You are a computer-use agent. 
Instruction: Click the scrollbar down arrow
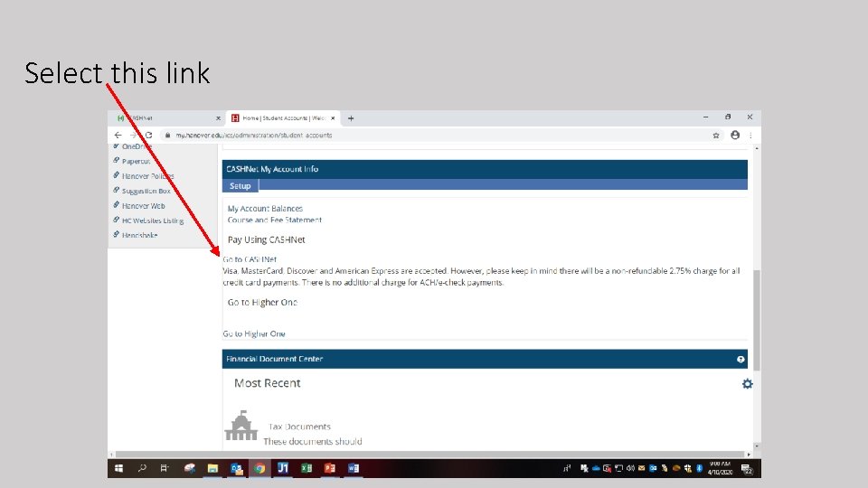pos(757,446)
